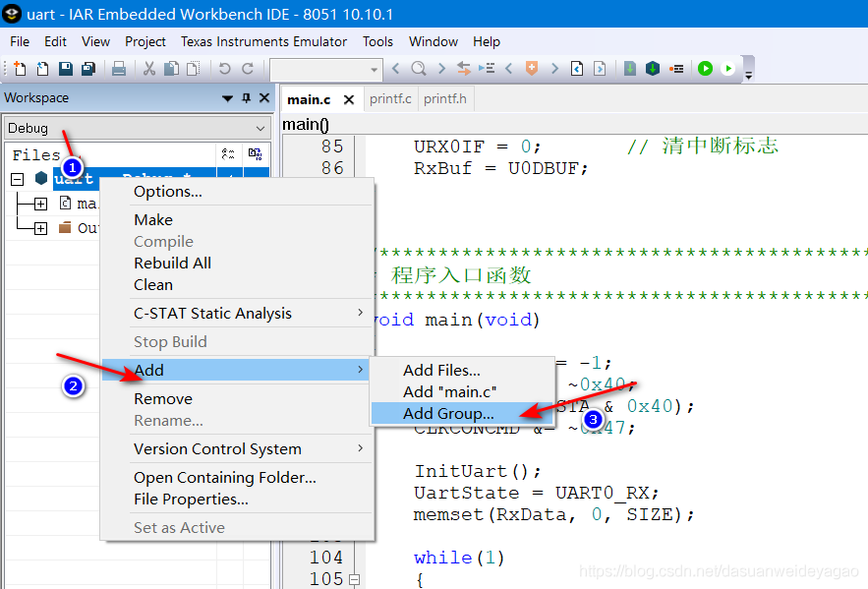
Task: Click the main() function navigation bar
Action: pyautogui.click(x=574, y=124)
